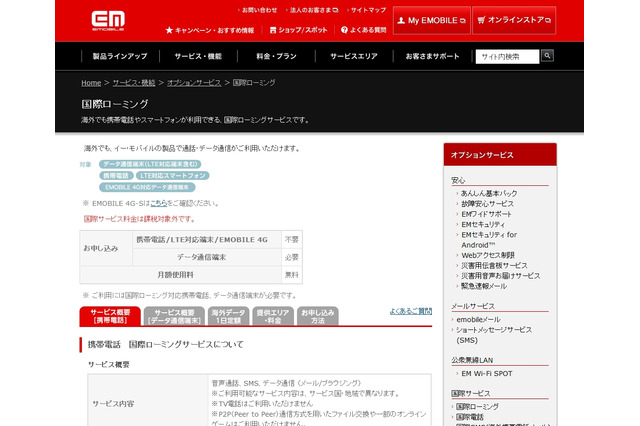The height and width of the screenshot is (426, 640).
Task: Select the お申し込み方法 tab
Action: coord(318,316)
